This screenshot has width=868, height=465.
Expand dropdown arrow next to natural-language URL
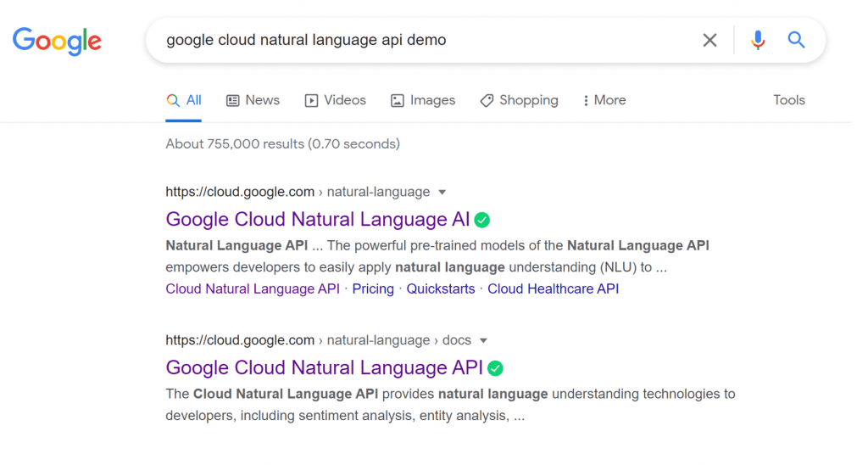pos(442,193)
